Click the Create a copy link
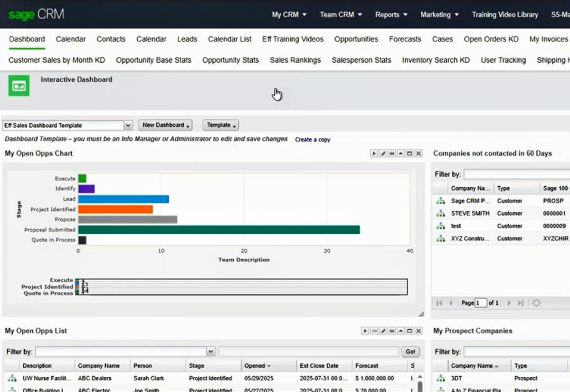This screenshot has width=570, height=392. tap(313, 140)
